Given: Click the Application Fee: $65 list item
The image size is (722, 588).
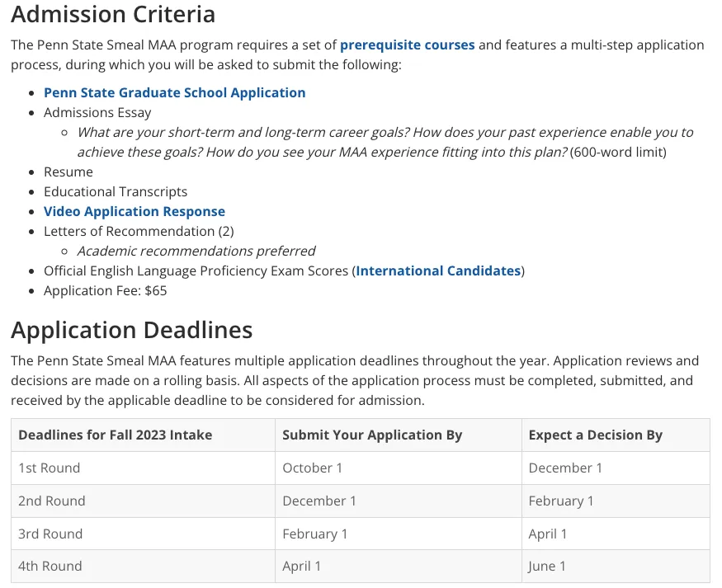Looking at the screenshot, I should [x=105, y=290].
